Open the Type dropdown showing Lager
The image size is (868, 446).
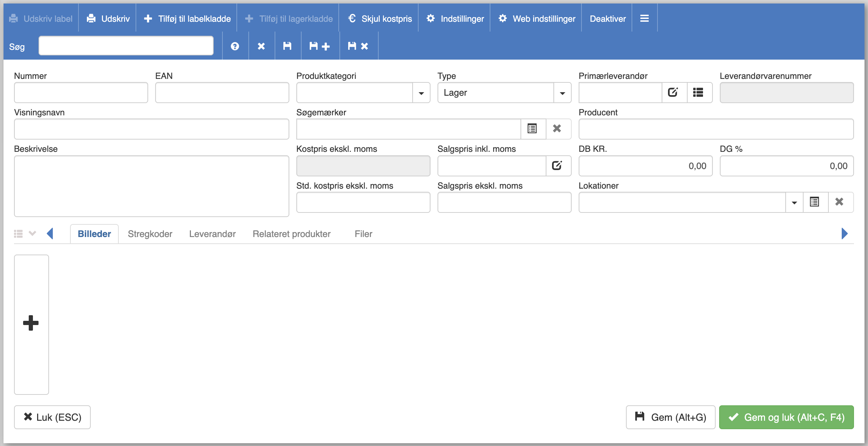click(x=562, y=93)
